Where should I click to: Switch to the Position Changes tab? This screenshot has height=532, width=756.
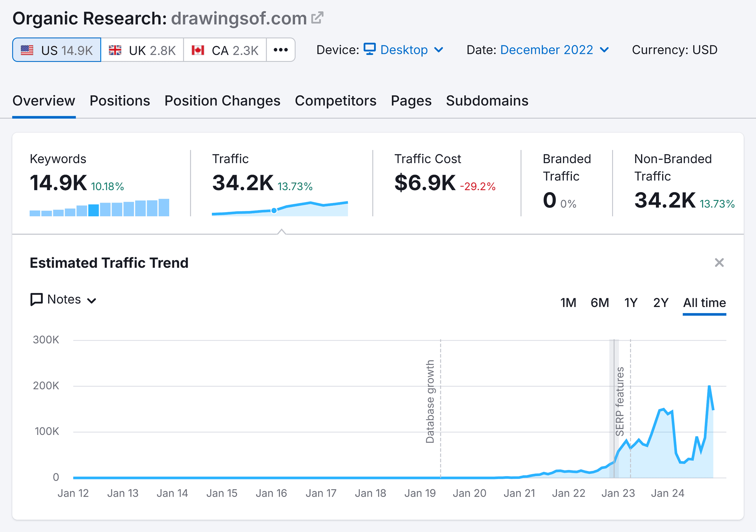tap(222, 101)
